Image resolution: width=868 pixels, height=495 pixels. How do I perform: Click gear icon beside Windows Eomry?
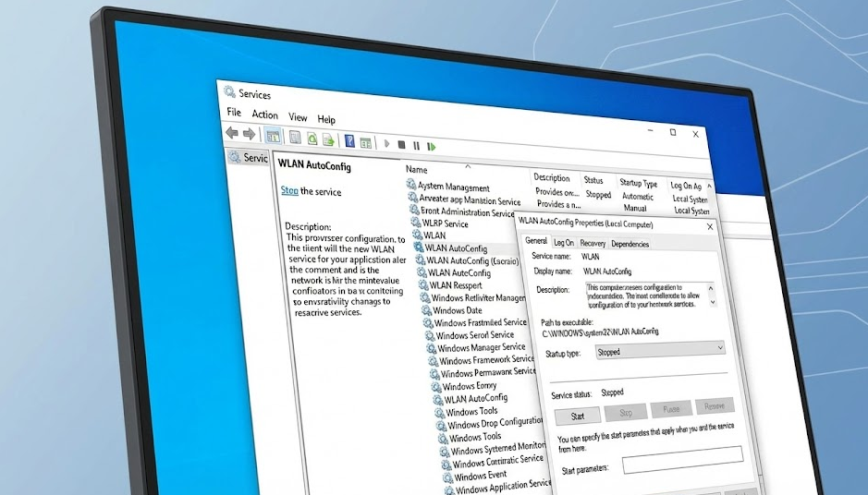(x=436, y=386)
